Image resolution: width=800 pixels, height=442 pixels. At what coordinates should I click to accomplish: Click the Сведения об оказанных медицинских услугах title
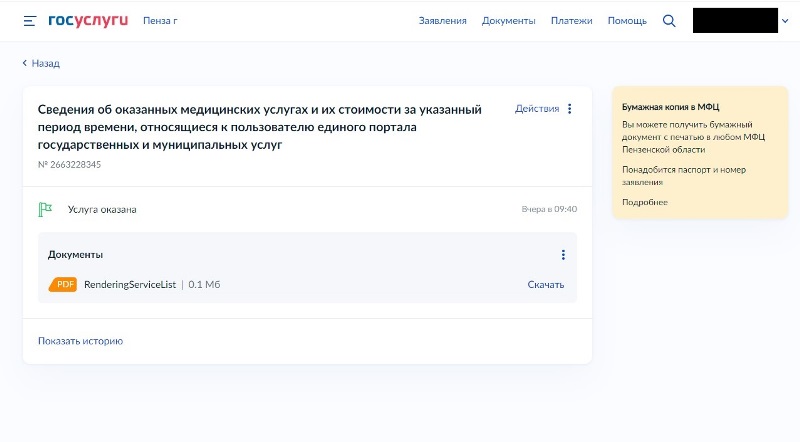point(260,127)
